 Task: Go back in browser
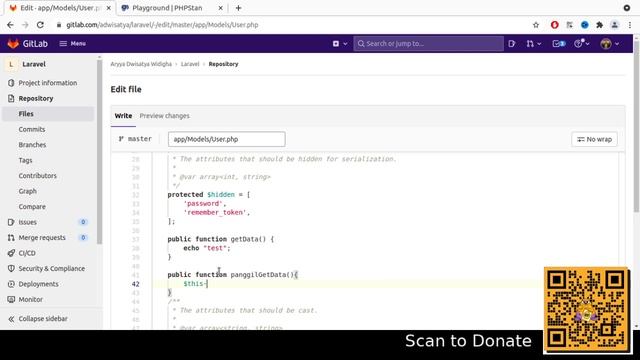pos(10,25)
